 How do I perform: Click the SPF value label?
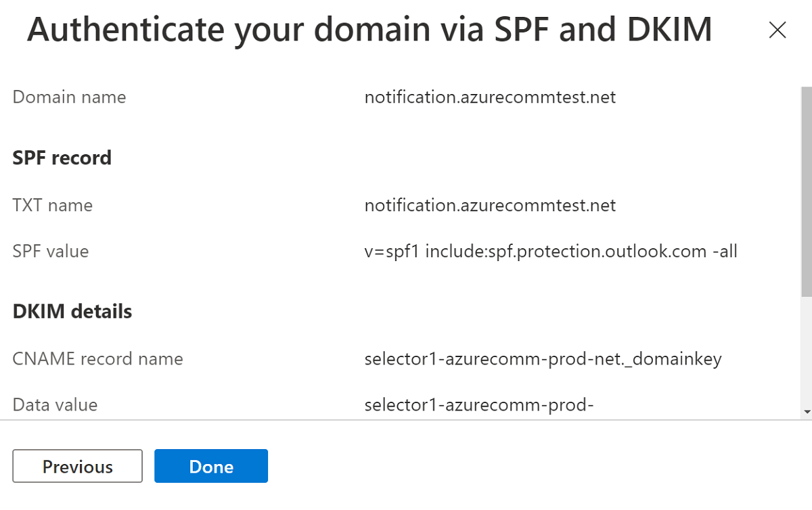(50, 251)
